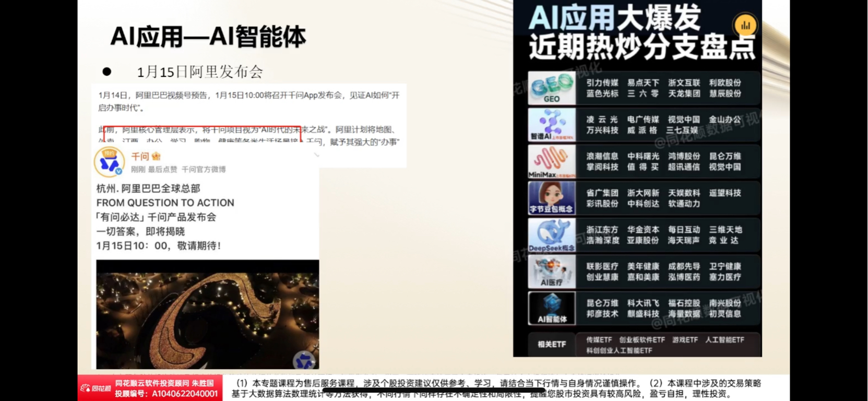This screenshot has width=868, height=401.
Task: Click 卫宁健康 stock name
Action: 725,266
